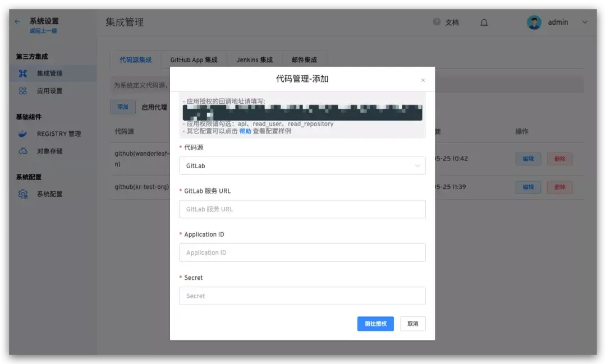Click the 添加 button
606x364 pixels.
pos(123,107)
